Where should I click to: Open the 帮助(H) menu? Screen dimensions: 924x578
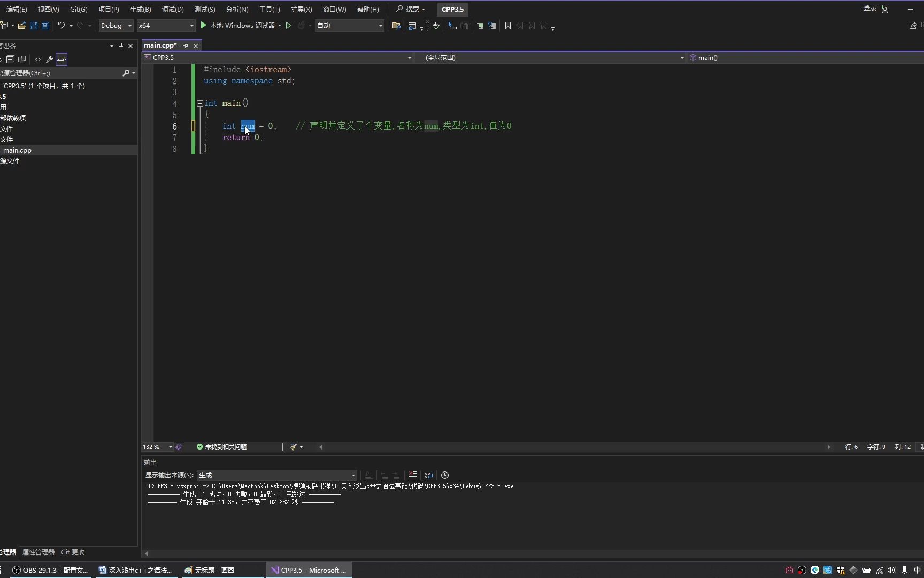(x=368, y=9)
